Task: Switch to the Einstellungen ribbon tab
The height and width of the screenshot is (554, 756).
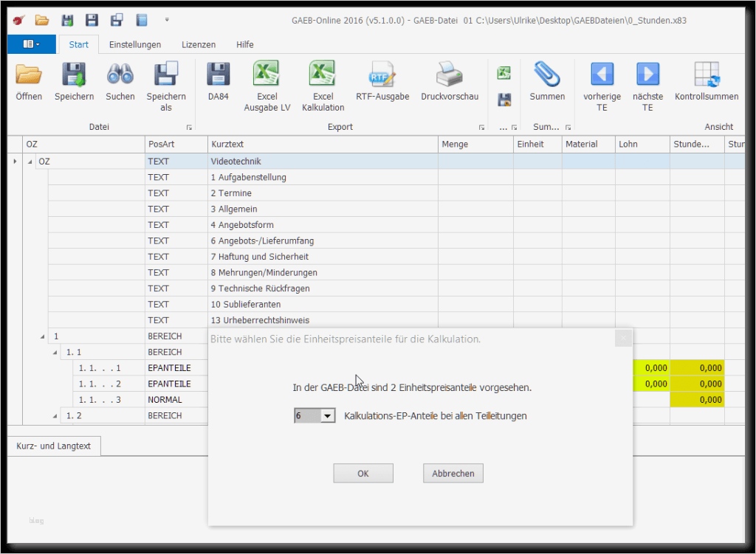Action: tap(135, 44)
